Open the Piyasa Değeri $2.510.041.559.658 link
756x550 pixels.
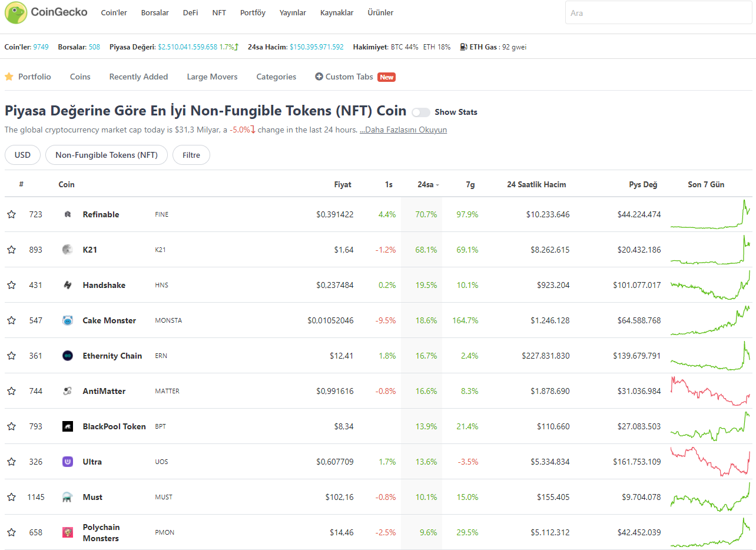[x=188, y=47]
